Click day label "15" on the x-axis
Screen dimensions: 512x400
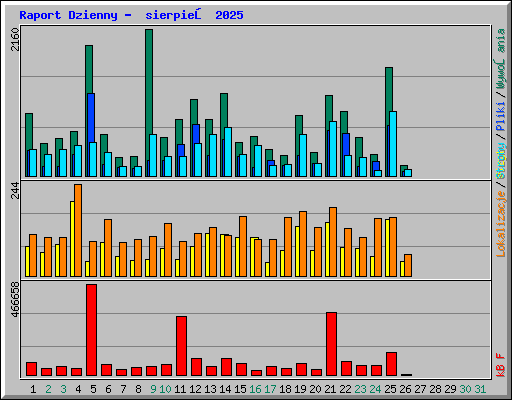point(240,389)
